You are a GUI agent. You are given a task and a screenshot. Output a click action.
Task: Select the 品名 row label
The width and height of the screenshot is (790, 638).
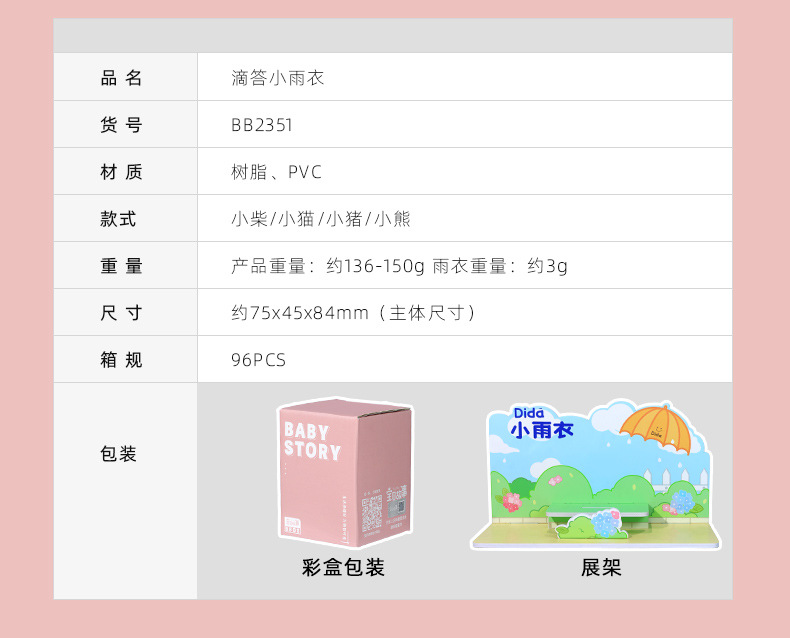pyautogui.click(x=121, y=78)
